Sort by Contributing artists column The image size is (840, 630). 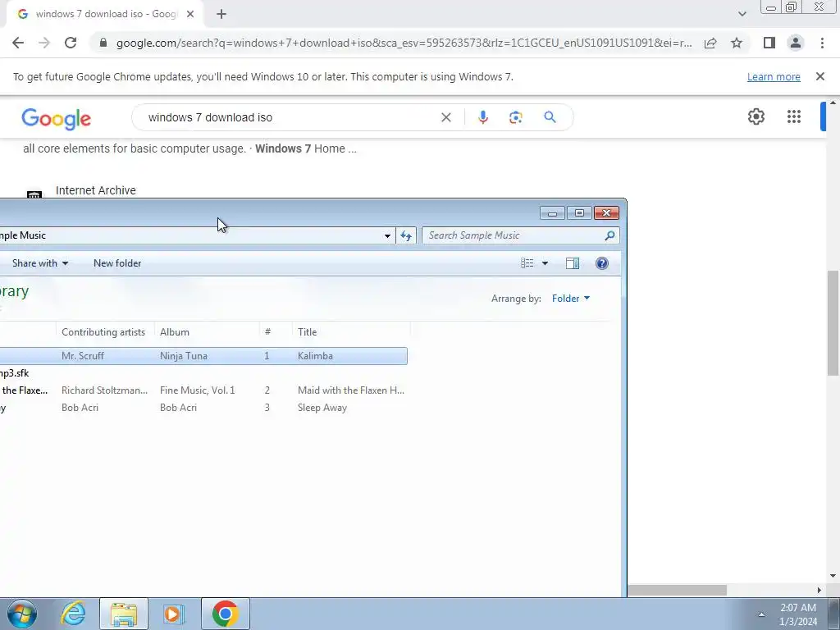click(105, 332)
